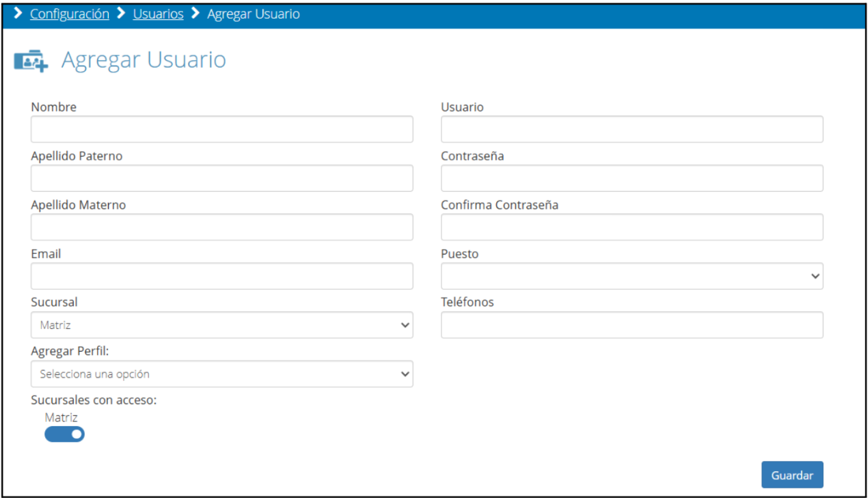
Task: Focus the Confirma Contraseña input field
Action: [x=632, y=227]
